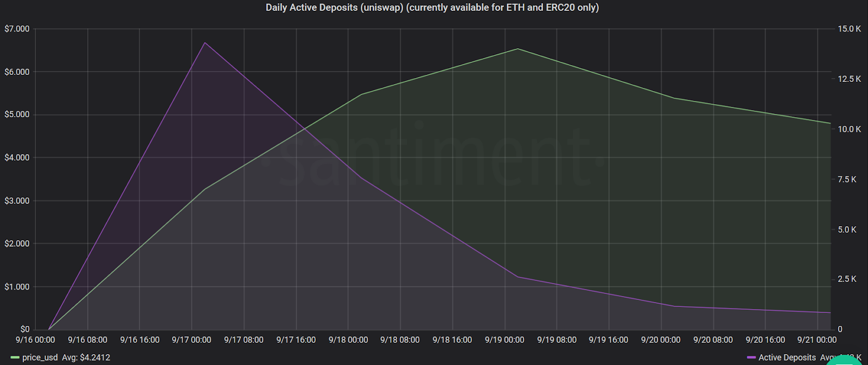Click the 9/16 16:00 time axis label
The height and width of the screenshot is (365, 868).
click(x=139, y=340)
